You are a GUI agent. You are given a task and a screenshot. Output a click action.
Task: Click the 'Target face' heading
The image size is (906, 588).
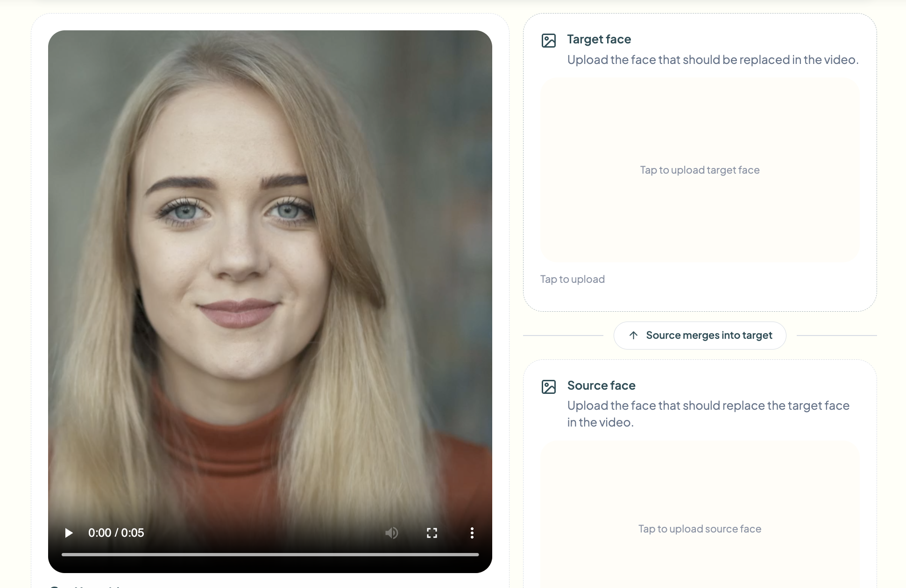pos(599,39)
